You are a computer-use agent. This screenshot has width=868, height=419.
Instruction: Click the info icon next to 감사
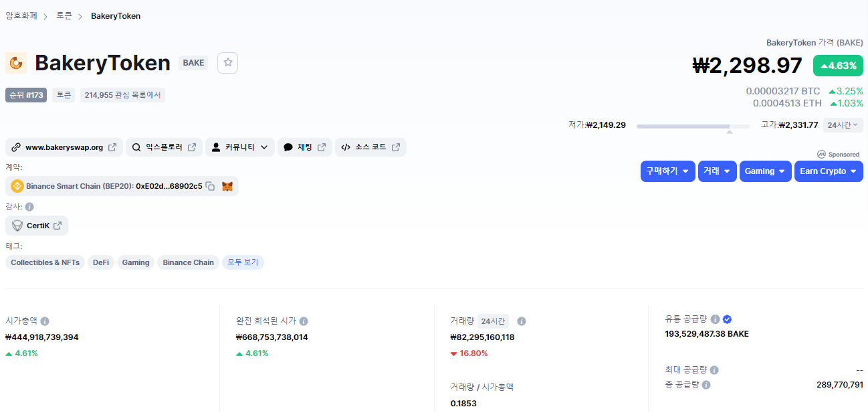point(29,207)
